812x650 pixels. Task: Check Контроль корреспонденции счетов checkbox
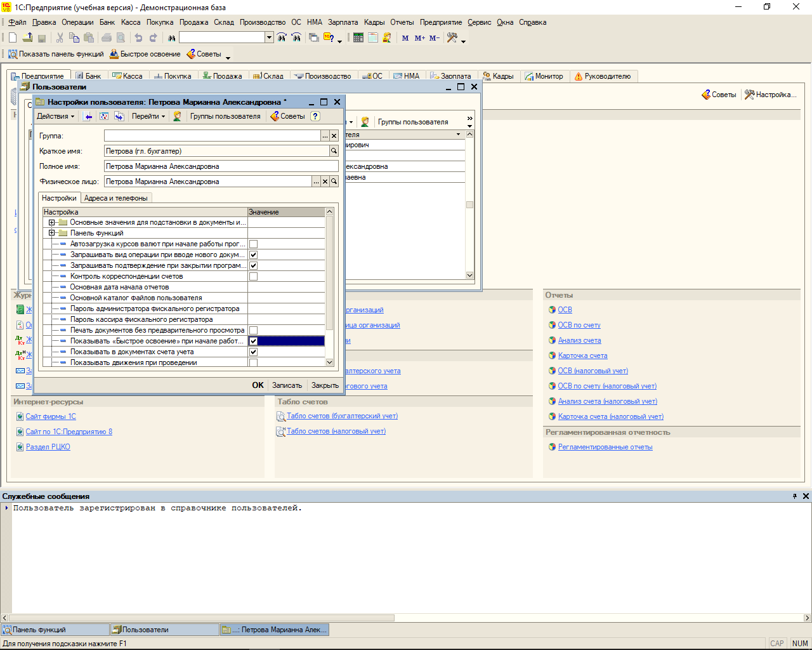click(x=253, y=276)
